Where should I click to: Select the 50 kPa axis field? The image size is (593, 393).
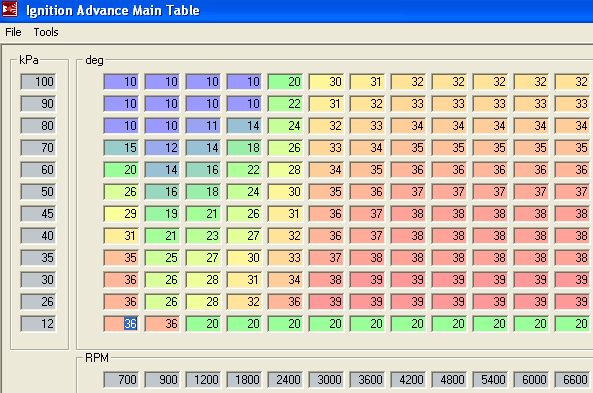[x=38, y=192]
